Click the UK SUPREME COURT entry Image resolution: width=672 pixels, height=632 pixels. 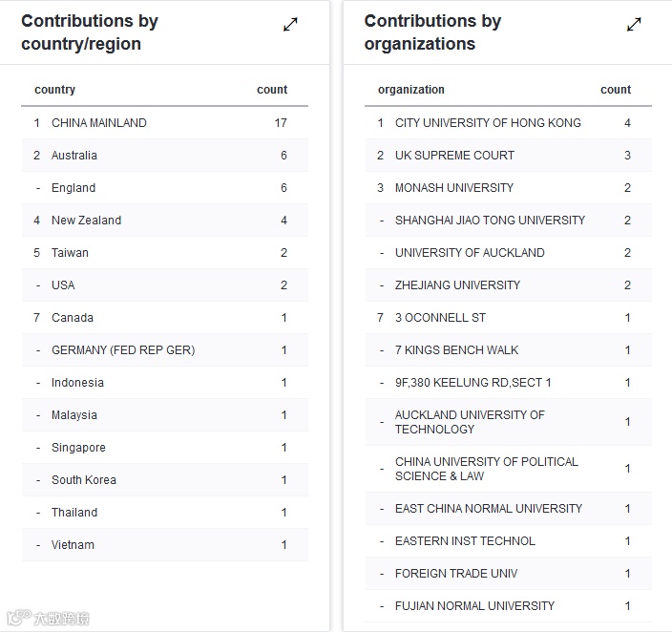coord(454,156)
